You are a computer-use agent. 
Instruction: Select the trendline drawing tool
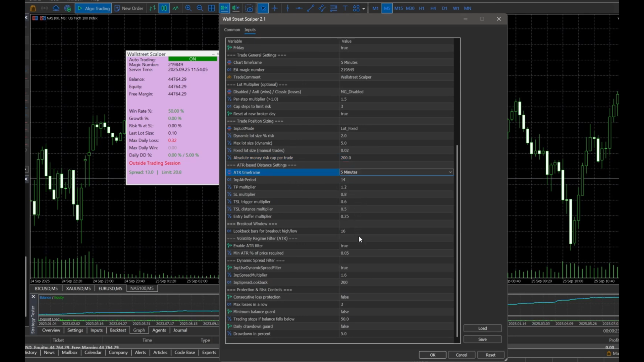point(311,8)
